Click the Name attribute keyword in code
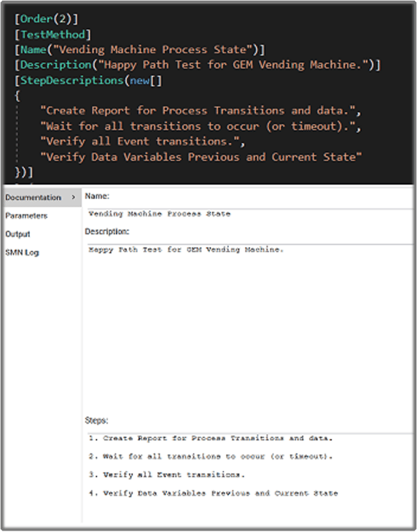This screenshot has width=417, height=532. tap(34, 50)
